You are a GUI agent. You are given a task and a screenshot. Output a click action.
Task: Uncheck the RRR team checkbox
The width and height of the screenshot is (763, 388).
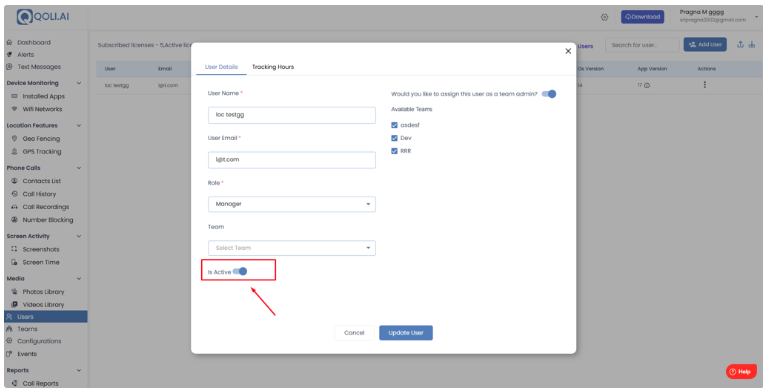[x=394, y=151]
